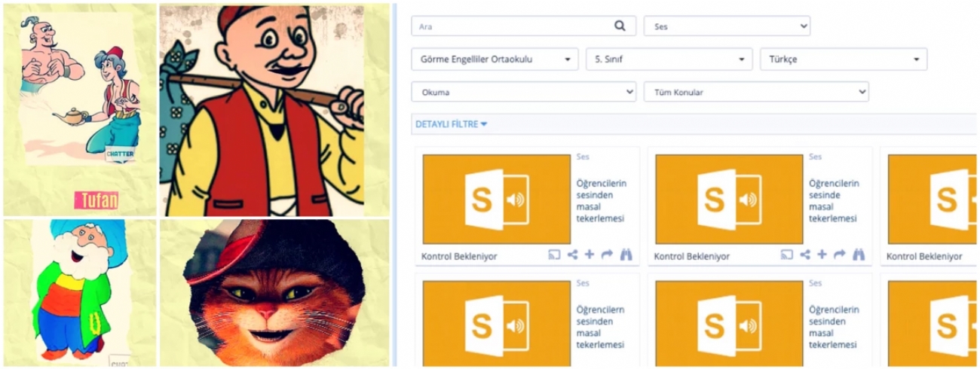The width and height of the screenshot is (980, 369).
Task: Click the Tufan label under genie picture
Action: click(x=96, y=200)
